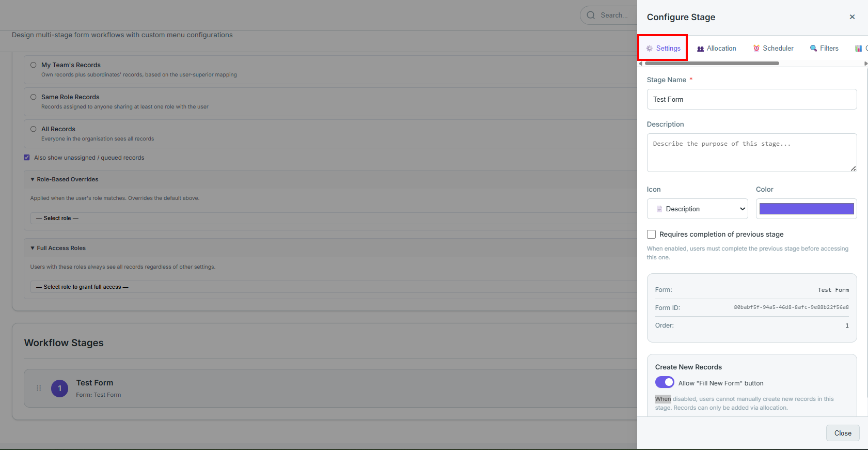The height and width of the screenshot is (450, 868).
Task: Select My Team's Records radio option
Action: click(x=34, y=65)
